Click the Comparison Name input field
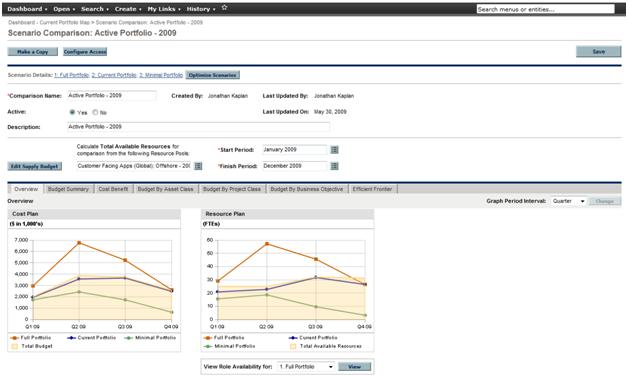This screenshot has width=628, height=377. [112, 95]
